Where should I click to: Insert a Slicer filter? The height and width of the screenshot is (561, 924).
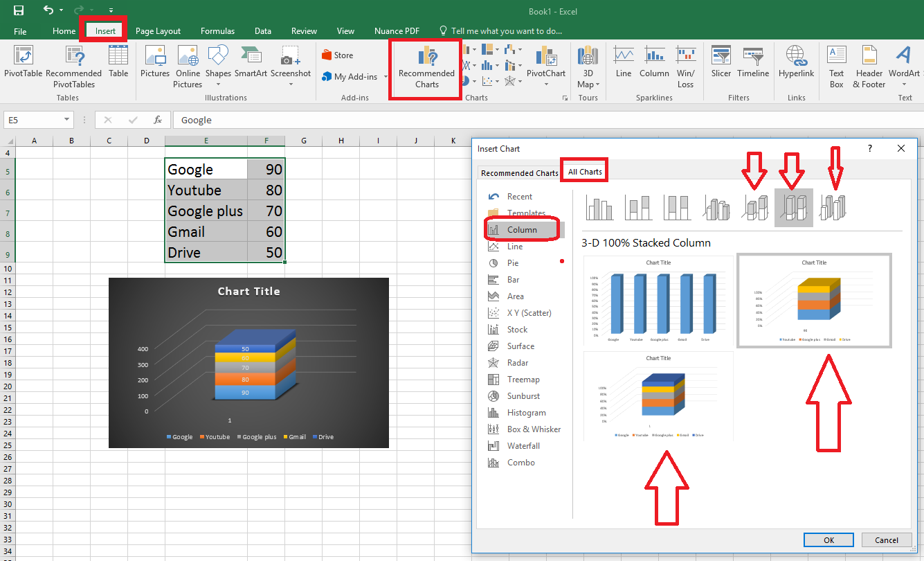click(x=721, y=62)
